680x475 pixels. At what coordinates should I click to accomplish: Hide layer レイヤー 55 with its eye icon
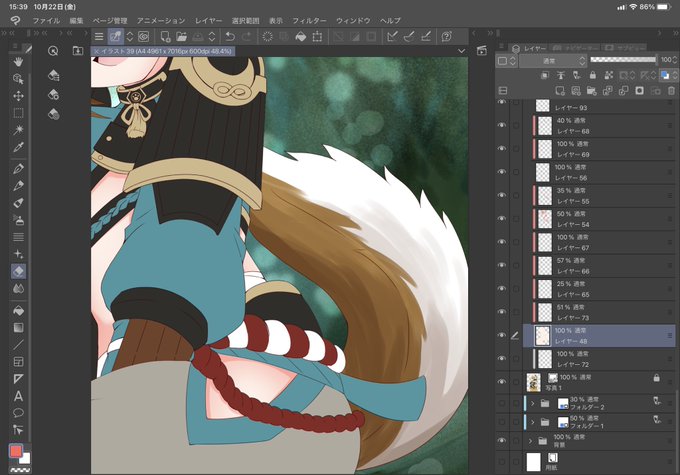tap(502, 195)
